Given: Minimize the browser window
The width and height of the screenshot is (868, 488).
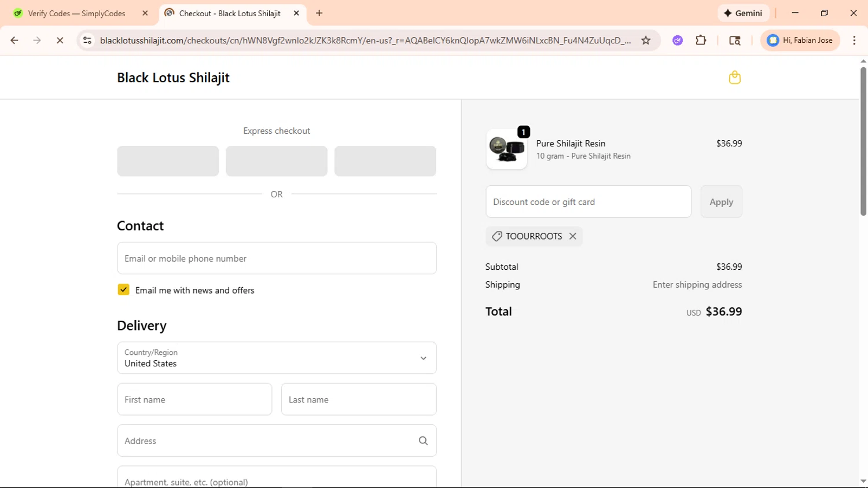Looking at the screenshot, I should tap(795, 13).
